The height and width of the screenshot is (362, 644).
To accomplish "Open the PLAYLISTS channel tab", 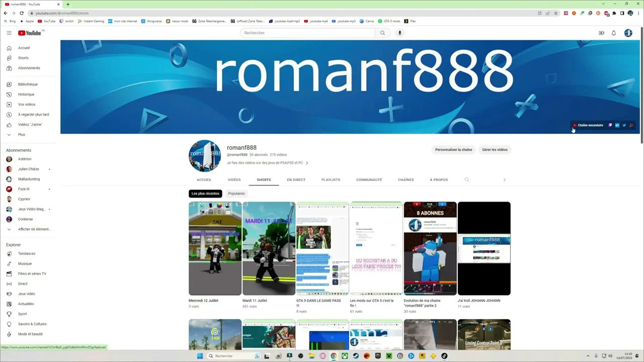I will tap(331, 180).
